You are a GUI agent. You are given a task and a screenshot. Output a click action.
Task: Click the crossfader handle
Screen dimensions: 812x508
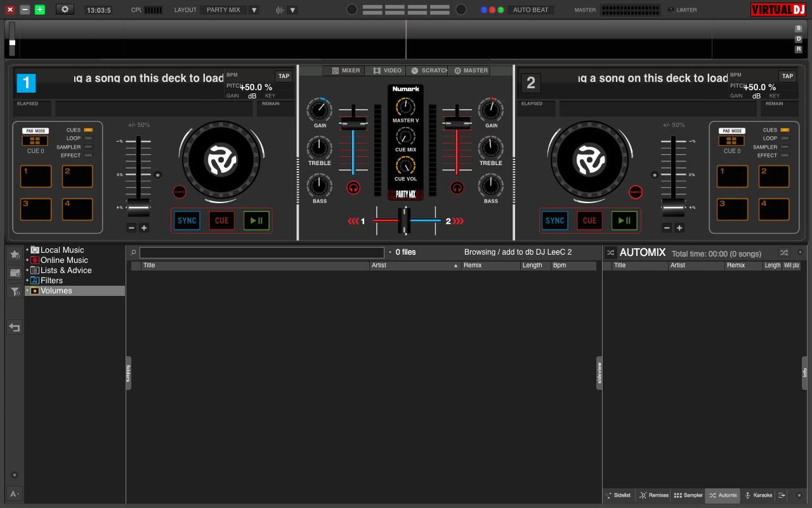pyautogui.click(x=404, y=221)
